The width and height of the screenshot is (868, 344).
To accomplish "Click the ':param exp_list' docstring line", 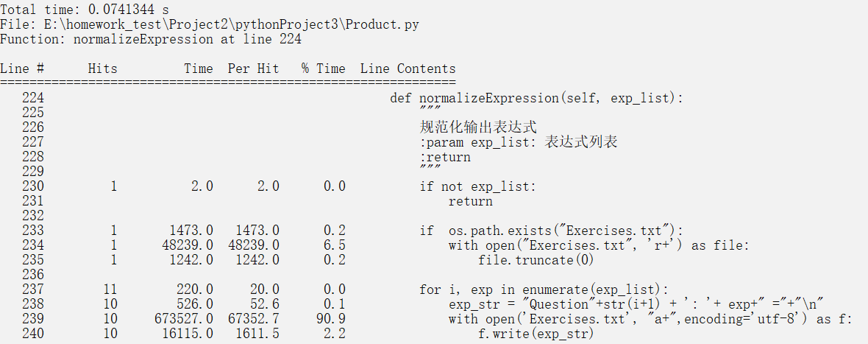I will pos(518,142).
